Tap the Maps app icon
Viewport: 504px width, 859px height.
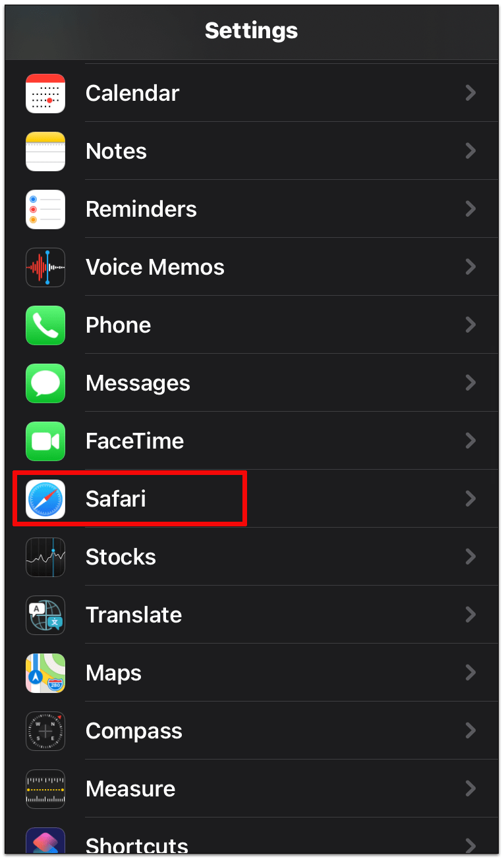pos(45,673)
